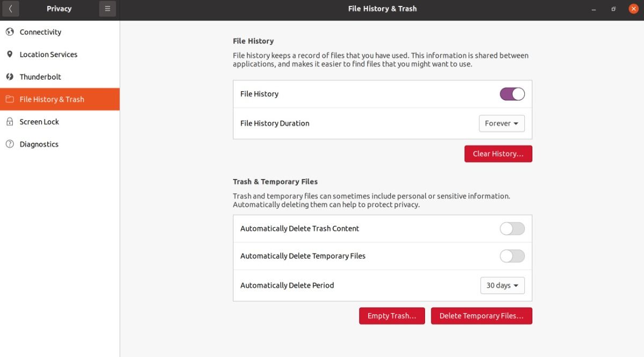
Task: Select the Screen Lock sidebar entry
Action: point(39,122)
